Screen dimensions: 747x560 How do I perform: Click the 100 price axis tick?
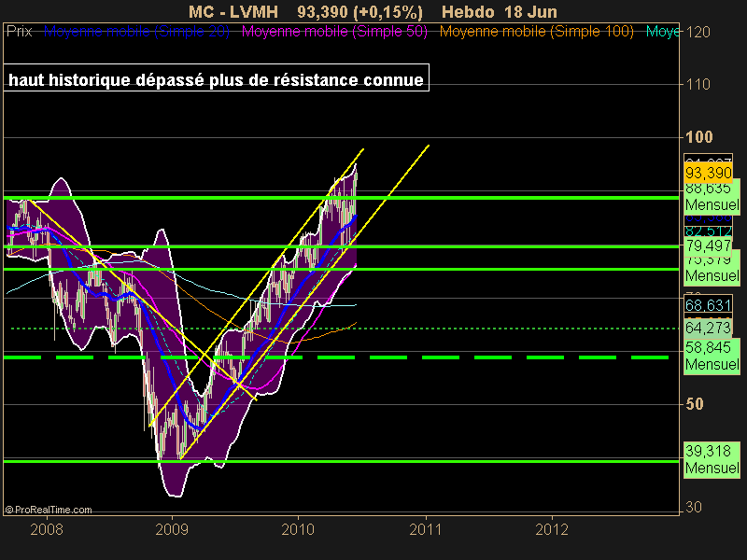click(x=698, y=137)
